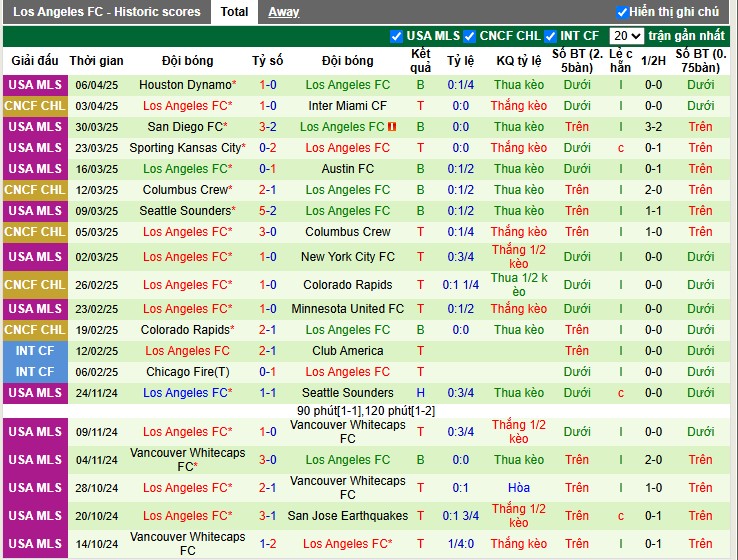Click the INT CF league label on 06/02/25

[x=35, y=372]
